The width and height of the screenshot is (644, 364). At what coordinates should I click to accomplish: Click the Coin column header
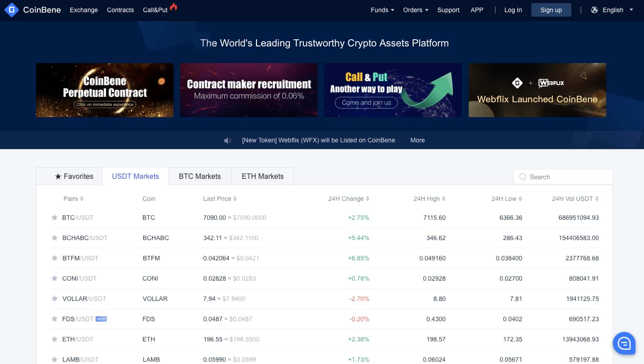coord(149,199)
